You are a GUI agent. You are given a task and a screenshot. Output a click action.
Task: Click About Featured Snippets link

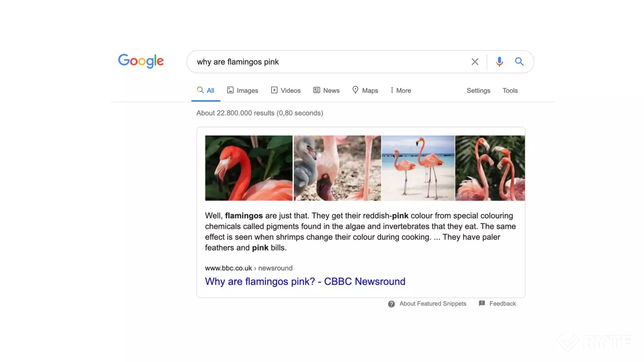(433, 304)
